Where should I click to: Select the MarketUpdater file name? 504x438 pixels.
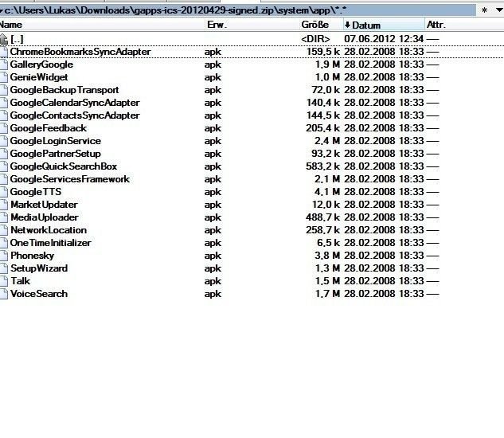click(44, 205)
